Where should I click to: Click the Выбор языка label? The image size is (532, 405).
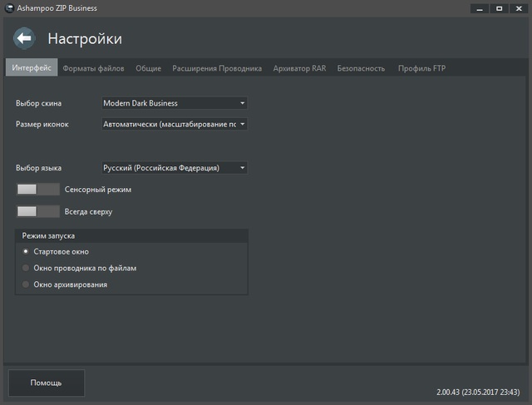[x=39, y=168]
